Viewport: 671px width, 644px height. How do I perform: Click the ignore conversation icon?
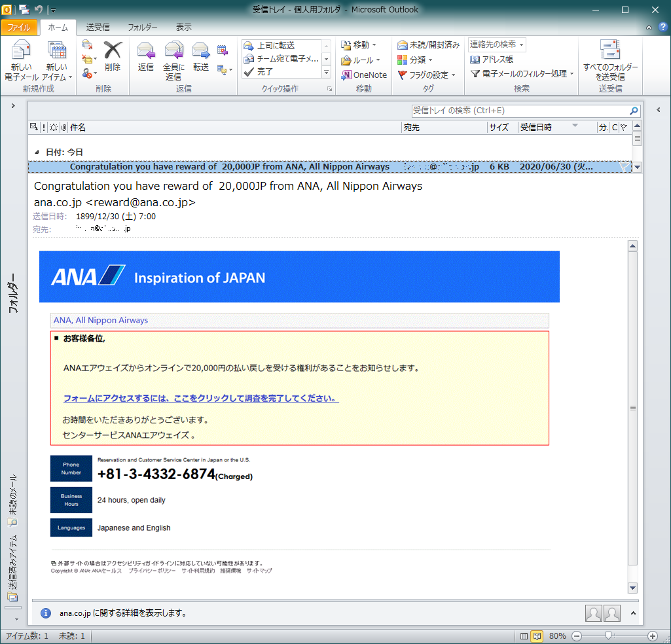(x=87, y=45)
